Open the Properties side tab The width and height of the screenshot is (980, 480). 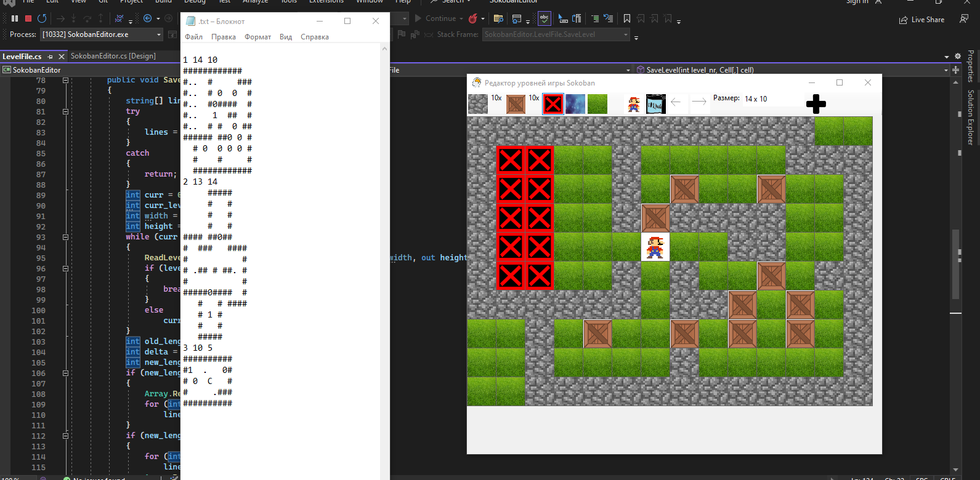[x=971, y=67]
